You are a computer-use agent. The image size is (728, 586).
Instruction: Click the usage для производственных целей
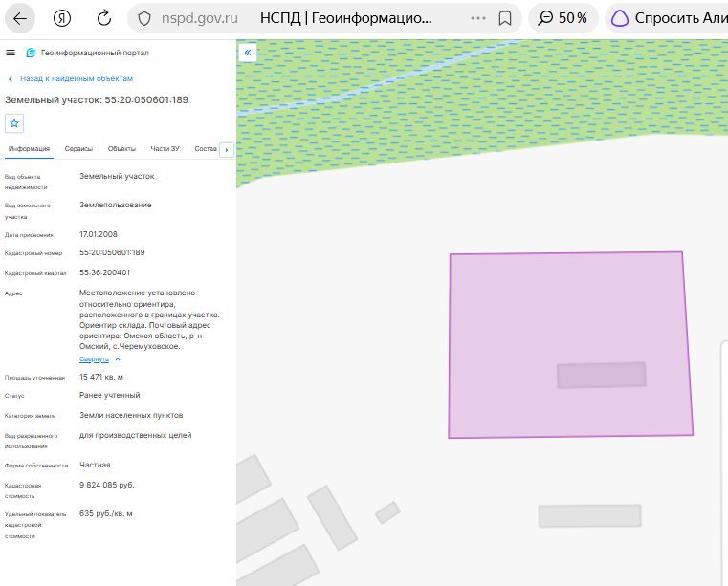coord(135,436)
